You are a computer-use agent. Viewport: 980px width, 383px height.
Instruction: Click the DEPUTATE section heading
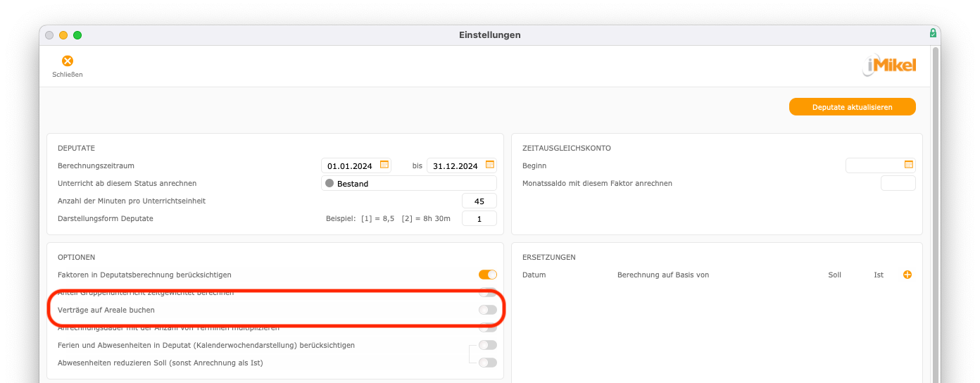coord(76,148)
